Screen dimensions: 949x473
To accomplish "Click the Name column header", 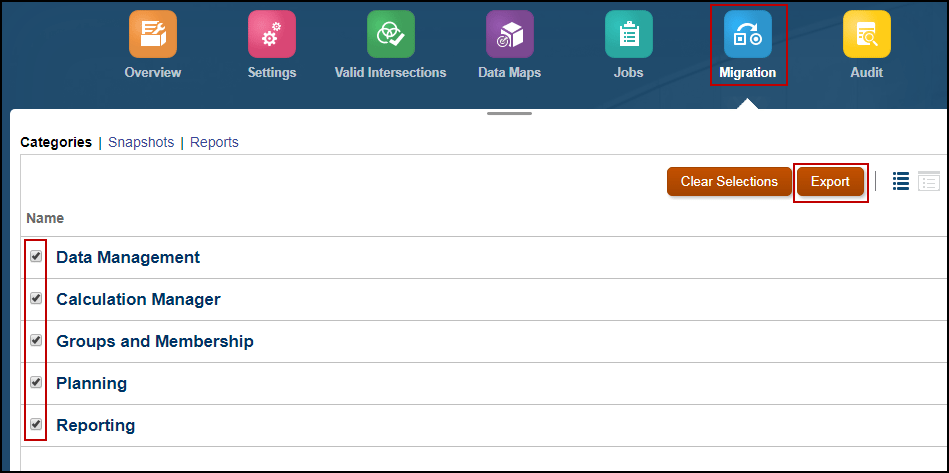I will [x=45, y=218].
